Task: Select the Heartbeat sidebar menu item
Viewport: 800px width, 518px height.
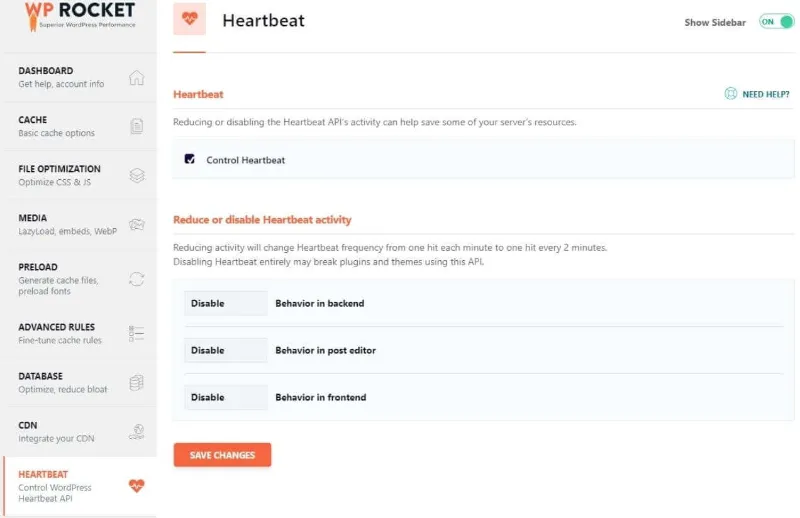Action: (x=60, y=487)
